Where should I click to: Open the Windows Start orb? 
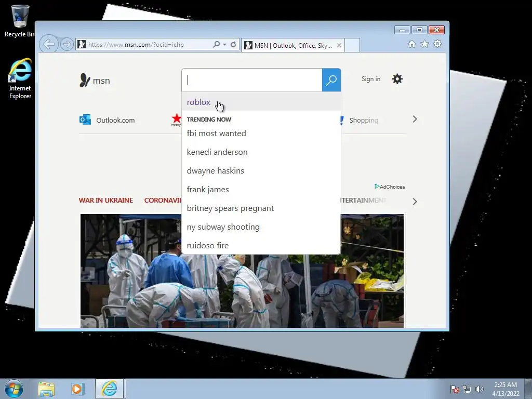pos(14,389)
